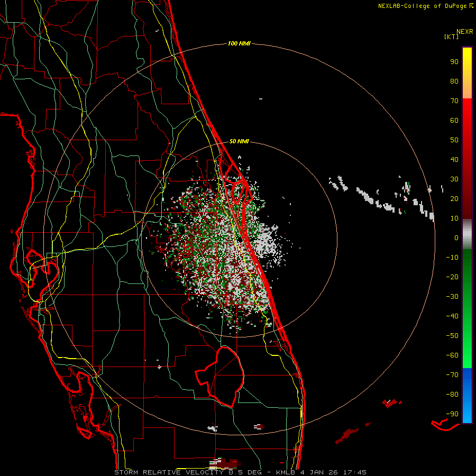This screenshot has height=476, width=476.
Task: Click the -50 value on velocity scale
Action: [x=452, y=336]
